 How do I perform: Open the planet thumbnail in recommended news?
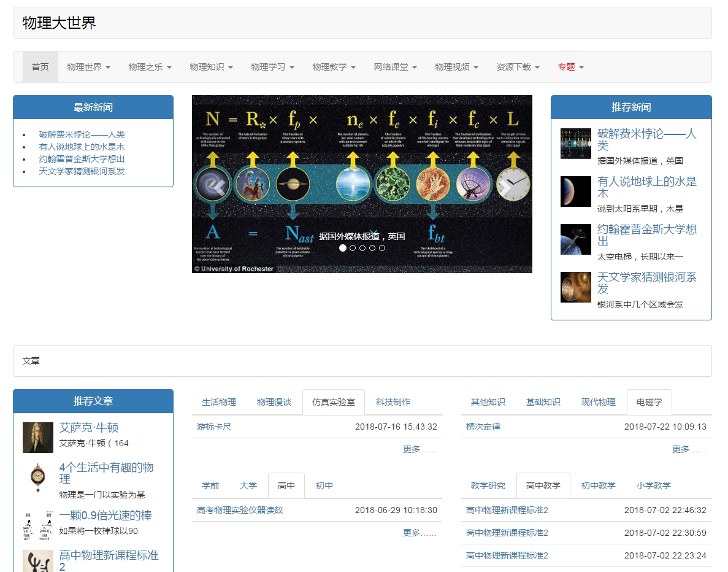tap(575, 191)
